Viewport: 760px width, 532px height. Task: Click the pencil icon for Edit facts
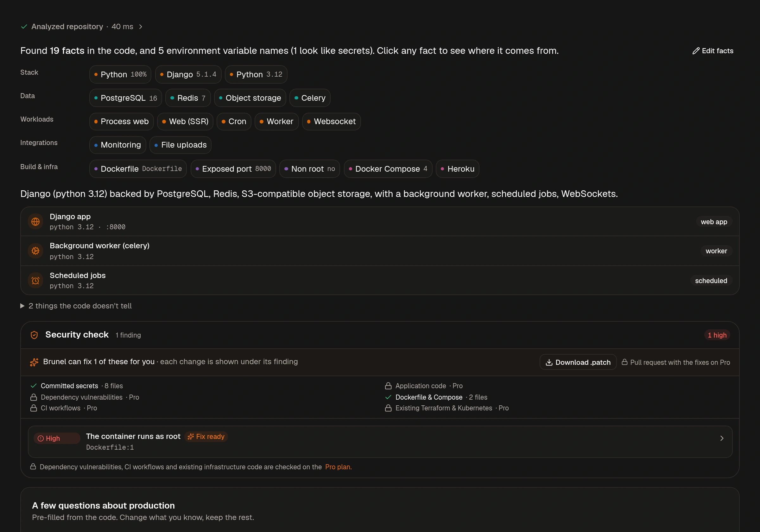[x=696, y=51]
